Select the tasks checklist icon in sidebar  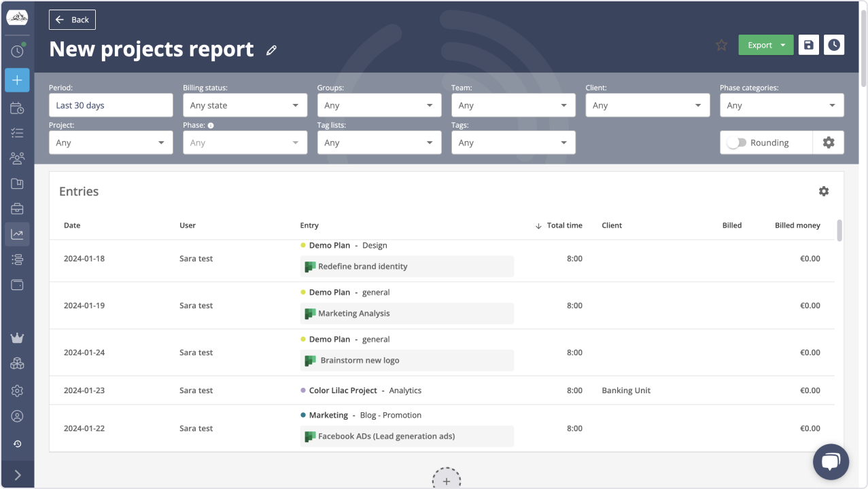pyautogui.click(x=17, y=132)
